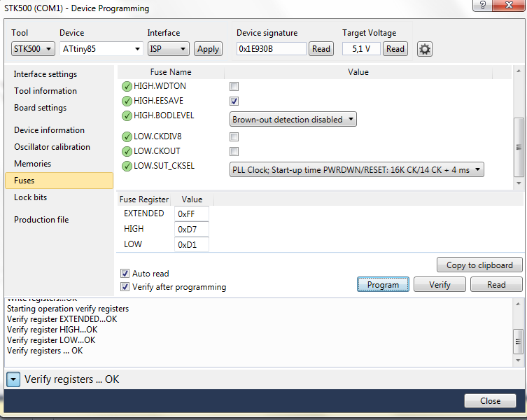The height and width of the screenshot is (420, 527).
Task: Open Device information page
Action: [x=50, y=130]
